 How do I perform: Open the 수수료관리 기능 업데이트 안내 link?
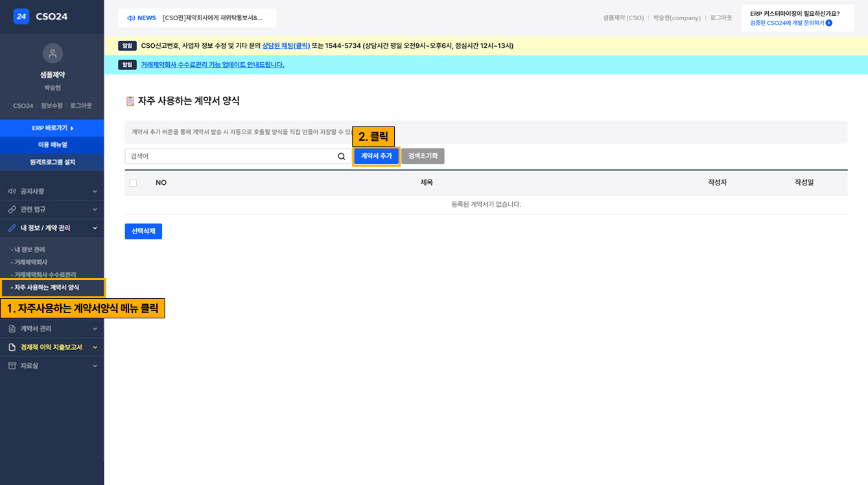coord(213,65)
